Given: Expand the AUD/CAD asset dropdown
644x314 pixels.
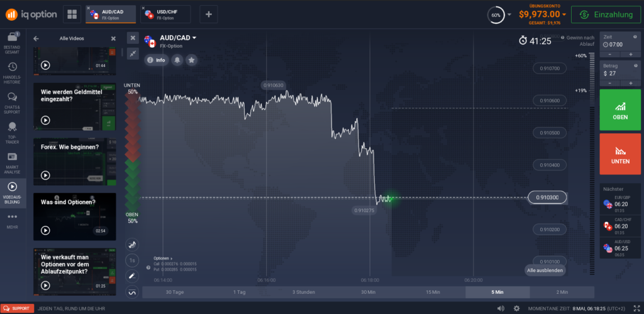Looking at the screenshot, I should tap(194, 38).
